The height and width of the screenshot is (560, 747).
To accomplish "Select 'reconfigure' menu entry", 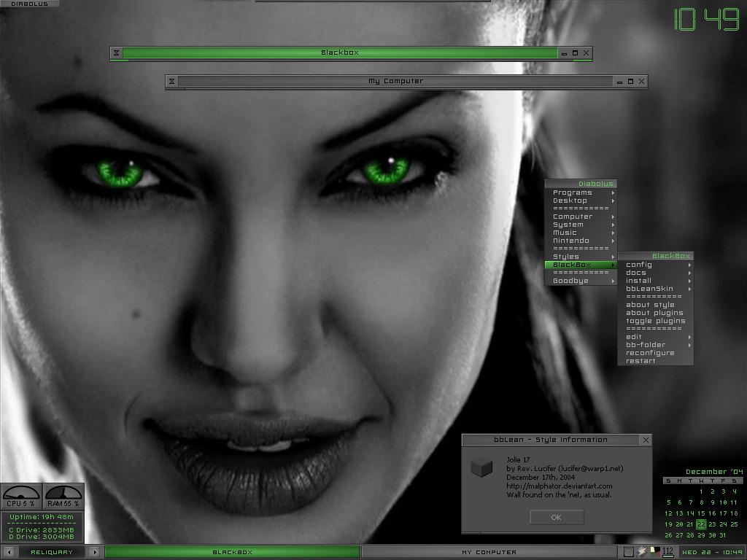I will click(656, 353).
